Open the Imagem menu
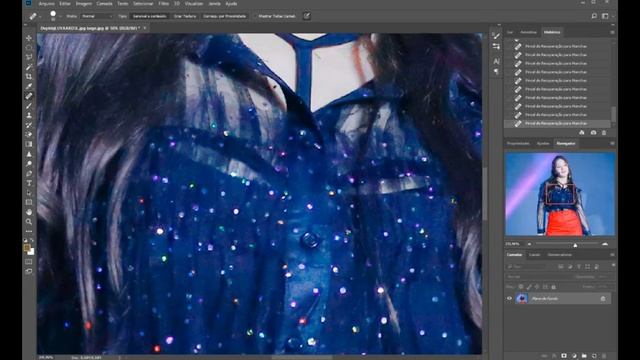Image resolution: width=640 pixels, height=360 pixels. coord(84,4)
